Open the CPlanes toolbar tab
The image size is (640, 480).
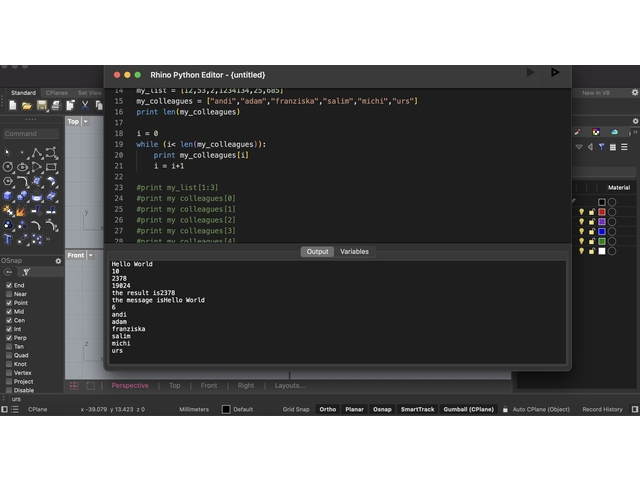click(x=57, y=93)
